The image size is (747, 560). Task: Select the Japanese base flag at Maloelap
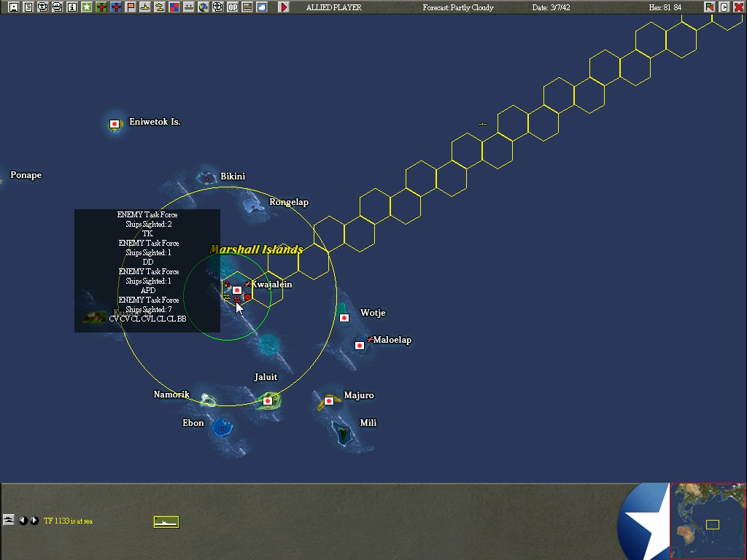(360, 345)
